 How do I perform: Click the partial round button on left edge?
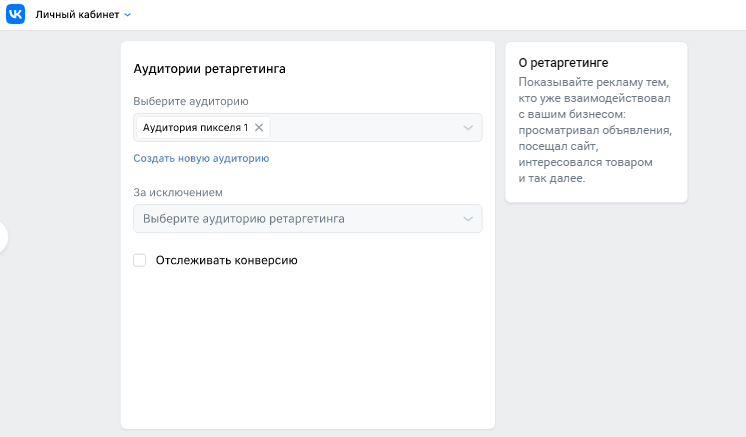click(x=3, y=237)
